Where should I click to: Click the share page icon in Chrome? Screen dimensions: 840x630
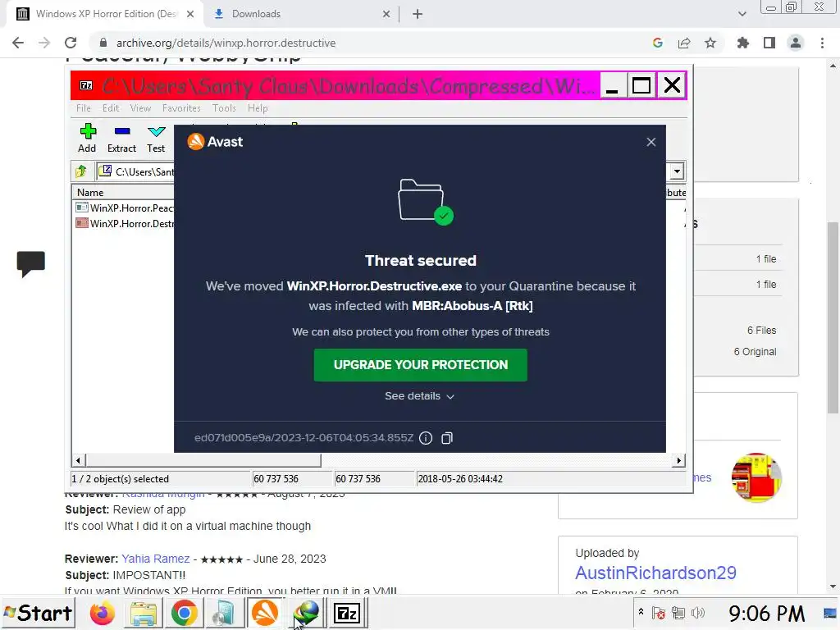click(x=684, y=43)
